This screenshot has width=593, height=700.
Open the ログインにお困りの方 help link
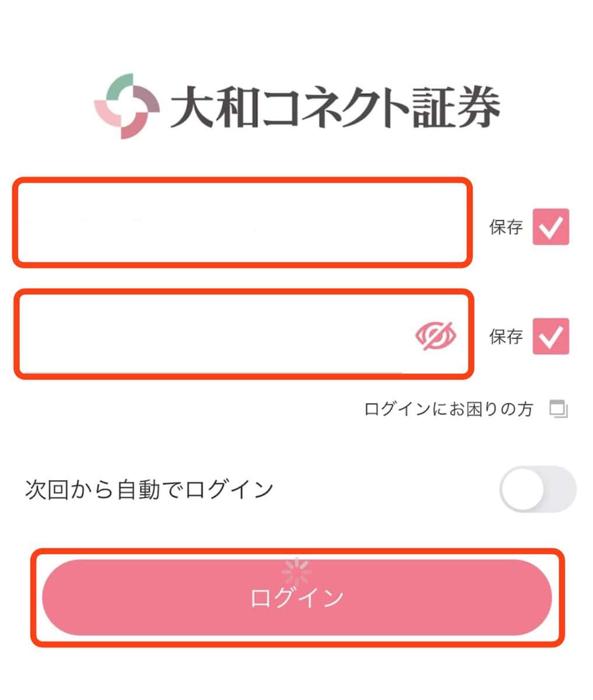click(x=448, y=409)
